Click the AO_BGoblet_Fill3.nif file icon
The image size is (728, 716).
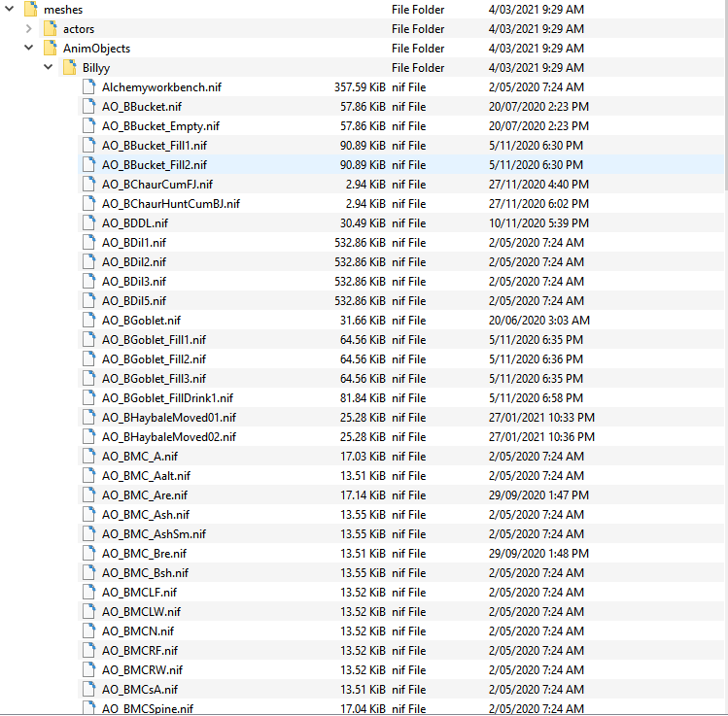[89, 379]
